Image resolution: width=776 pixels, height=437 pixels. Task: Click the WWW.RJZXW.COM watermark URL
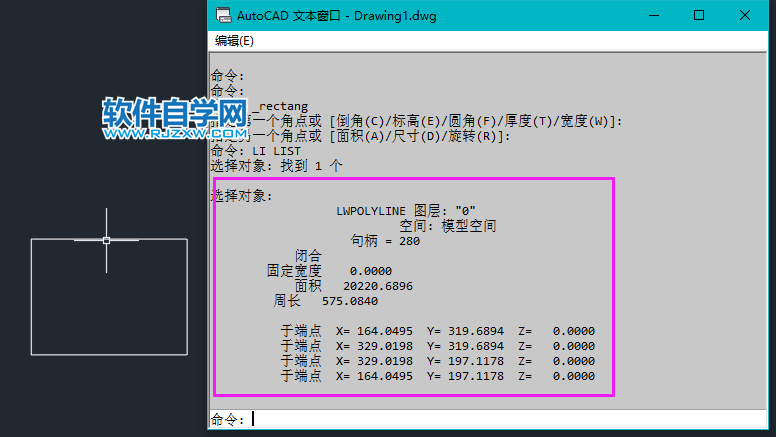[x=175, y=134]
